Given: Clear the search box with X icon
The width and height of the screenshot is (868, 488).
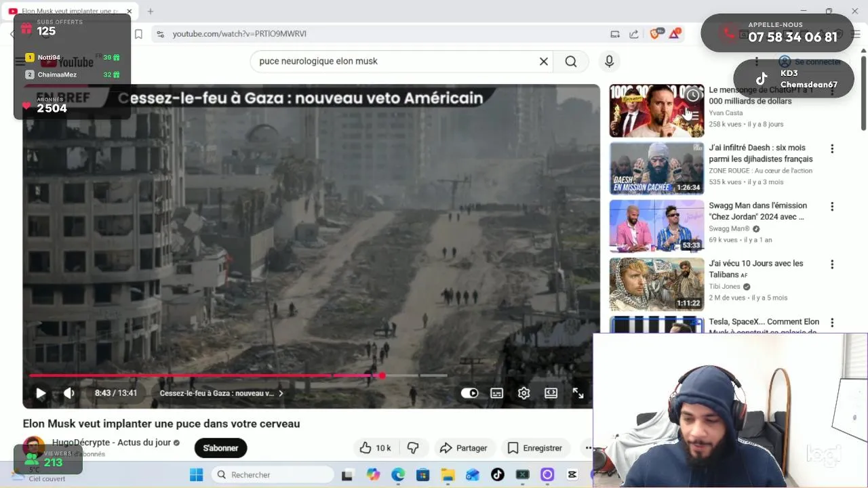Looking at the screenshot, I should pyautogui.click(x=543, y=61).
